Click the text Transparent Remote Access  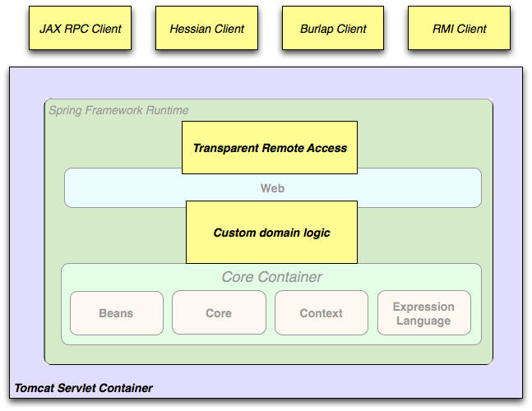click(x=270, y=148)
